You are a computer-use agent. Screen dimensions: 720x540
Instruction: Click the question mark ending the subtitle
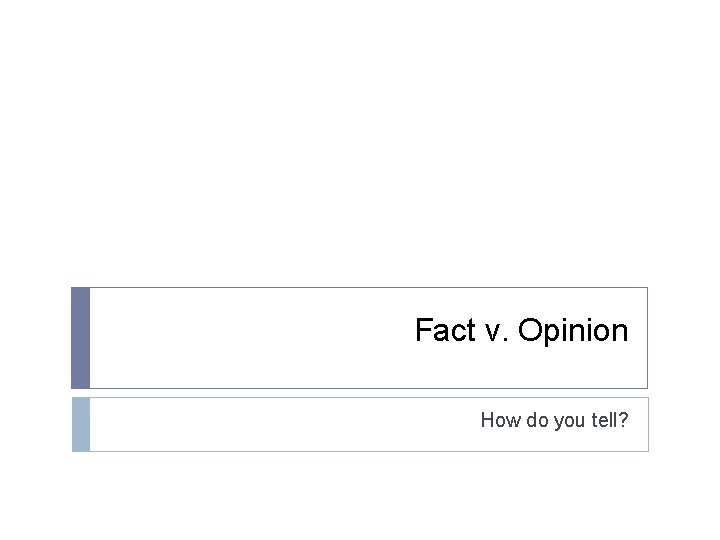624,420
